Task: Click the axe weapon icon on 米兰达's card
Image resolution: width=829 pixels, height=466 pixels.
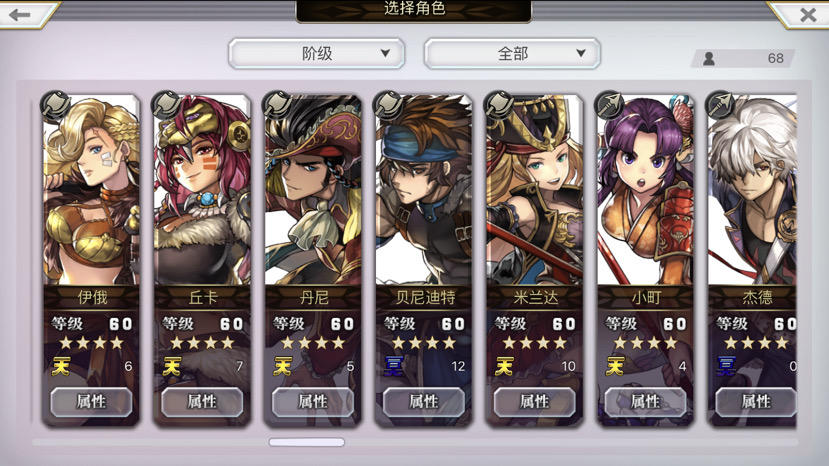Action: [499, 105]
